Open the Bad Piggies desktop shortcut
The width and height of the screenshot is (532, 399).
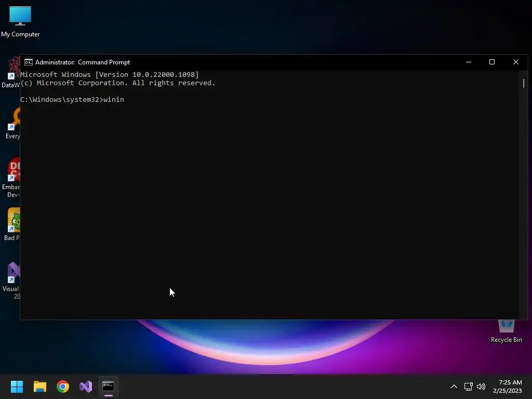pyautogui.click(x=11, y=224)
